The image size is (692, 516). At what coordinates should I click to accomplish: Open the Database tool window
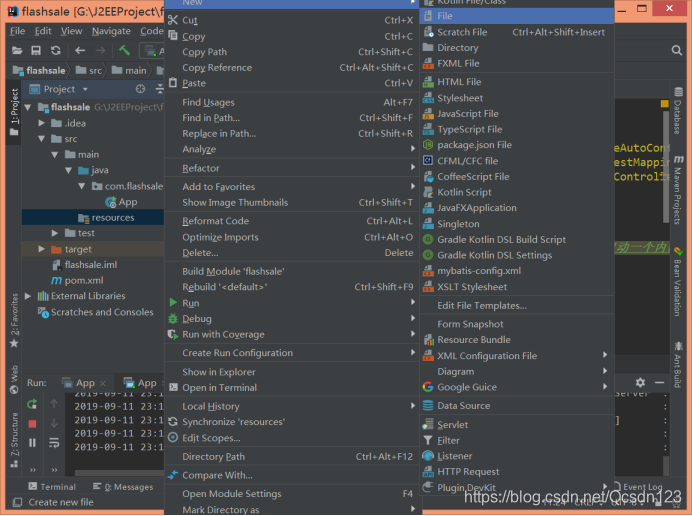tap(678, 110)
